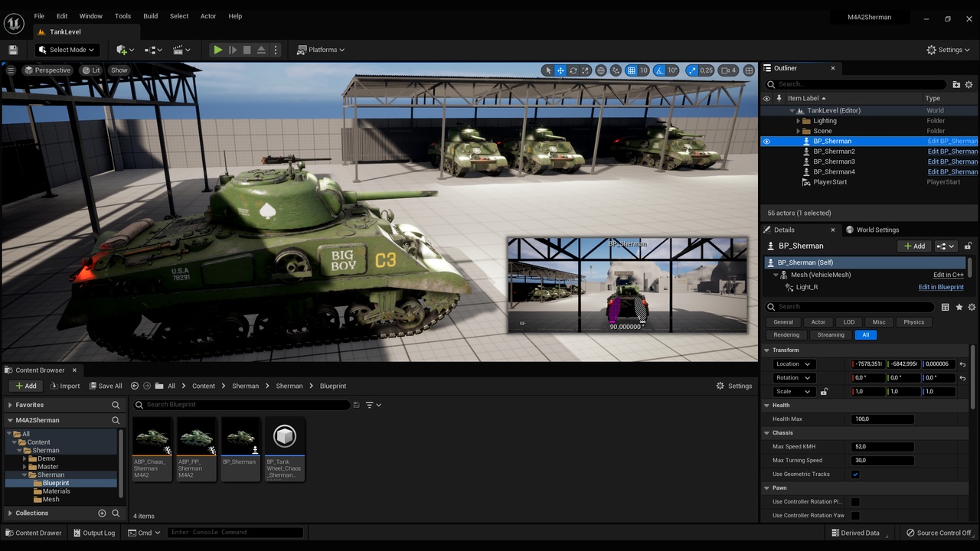This screenshot has height=551, width=980.
Task: Click Add component button in Details
Action: (914, 246)
